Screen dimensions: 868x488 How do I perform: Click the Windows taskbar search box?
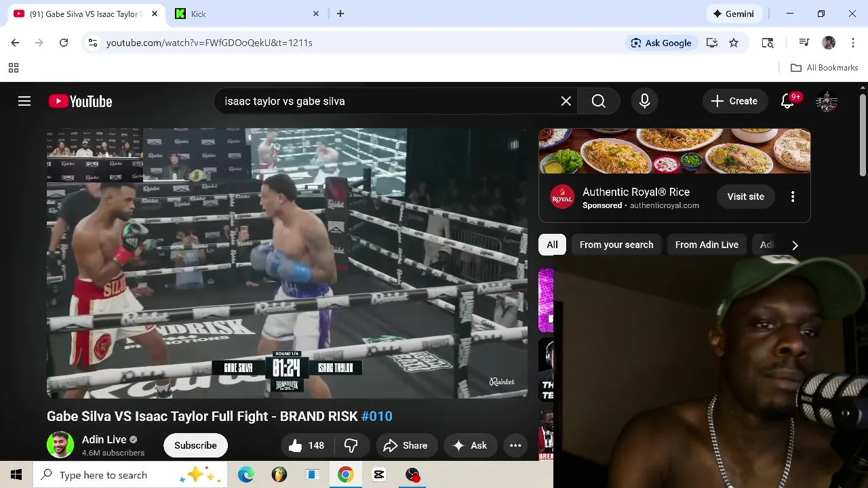tap(131, 475)
